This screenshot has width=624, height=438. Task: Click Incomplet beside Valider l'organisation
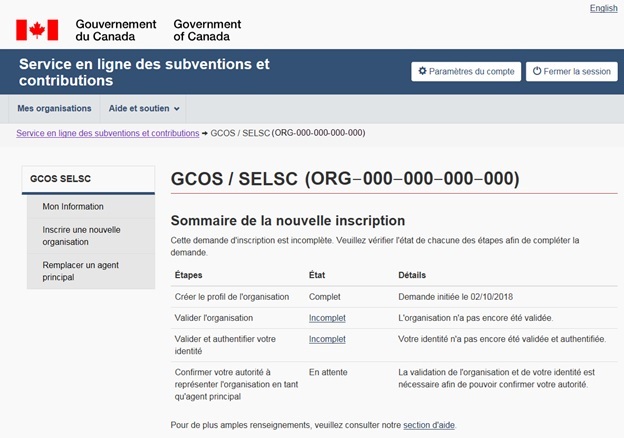tap(327, 317)
